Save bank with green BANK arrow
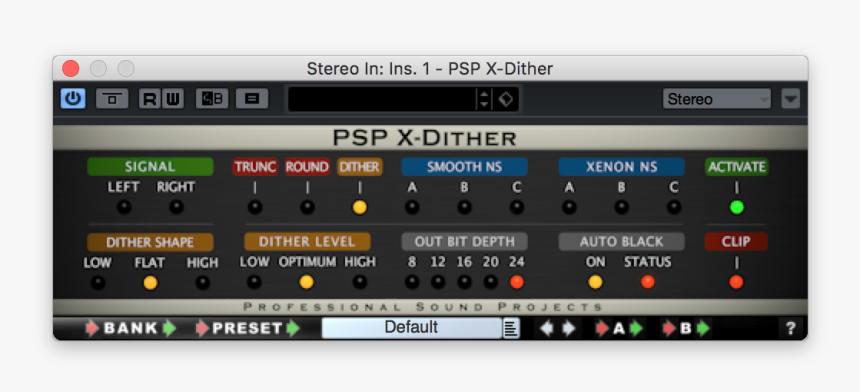The height and width of the screenshot is (392, 860). (x=170, y=328)
